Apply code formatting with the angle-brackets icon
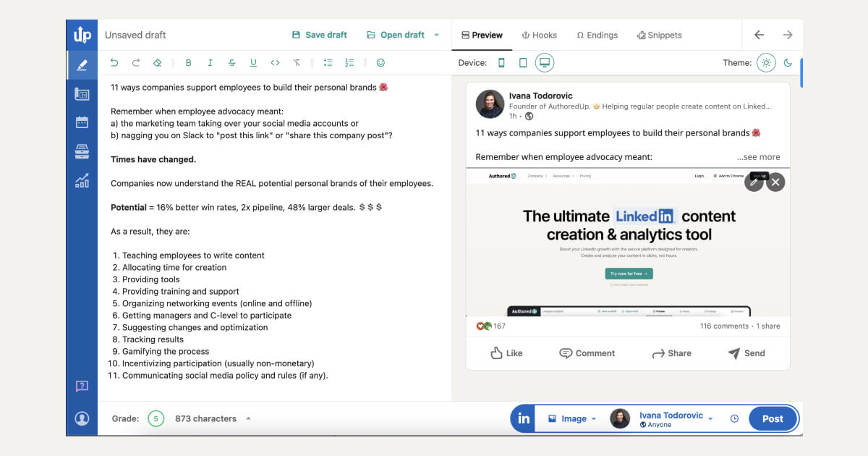 click(275, 63)
